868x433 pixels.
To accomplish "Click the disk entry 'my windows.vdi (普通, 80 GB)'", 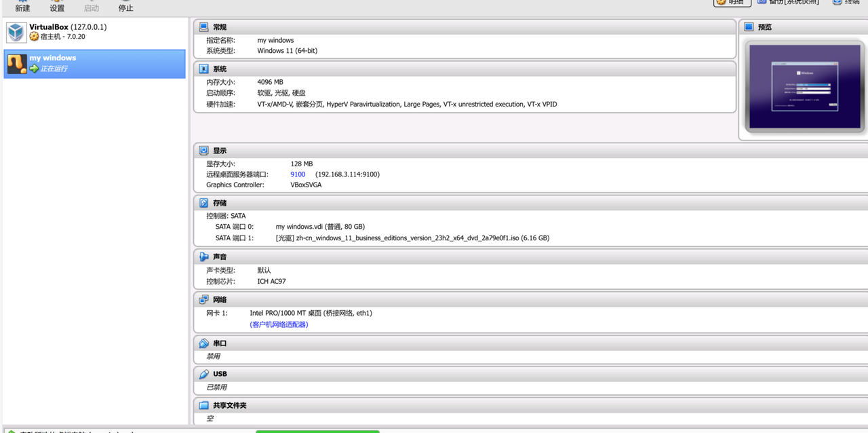I will (320, 227).
